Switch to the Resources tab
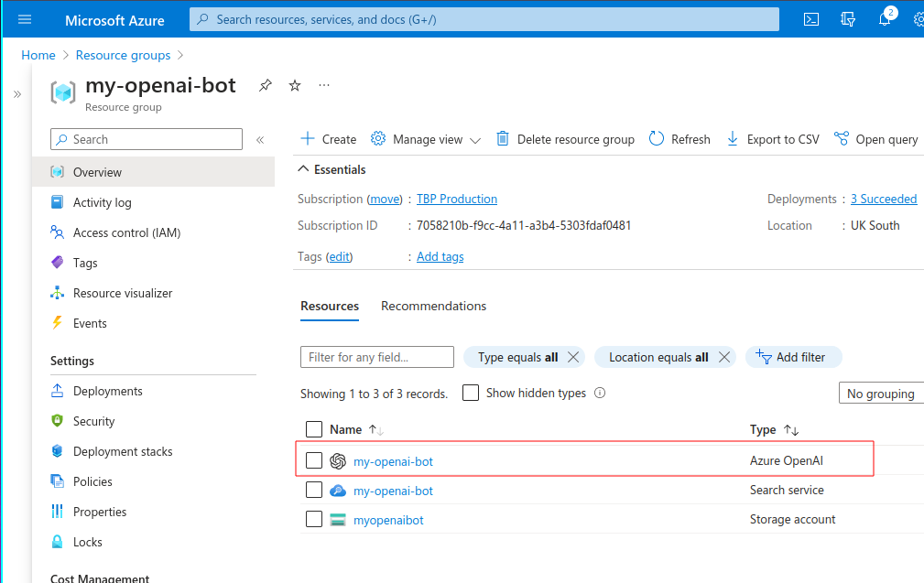Viewport: 924px width, 583px height. pyautogui.click(x=330, y=307)
